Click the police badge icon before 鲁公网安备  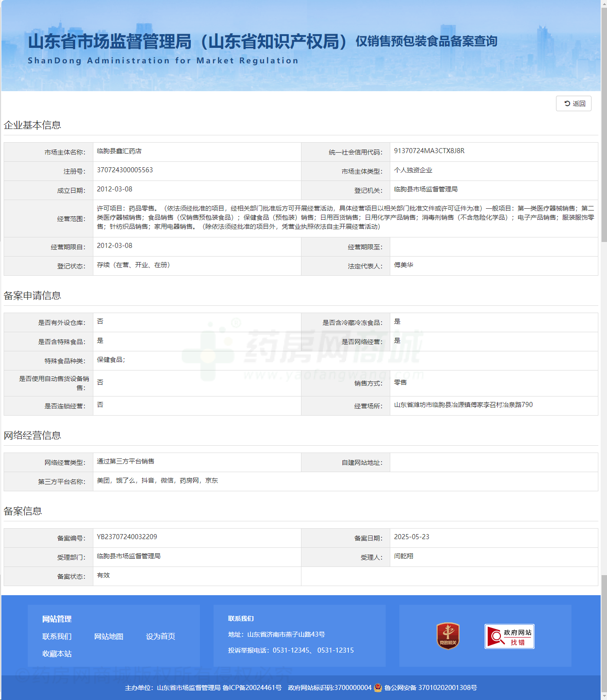(378, 688)
